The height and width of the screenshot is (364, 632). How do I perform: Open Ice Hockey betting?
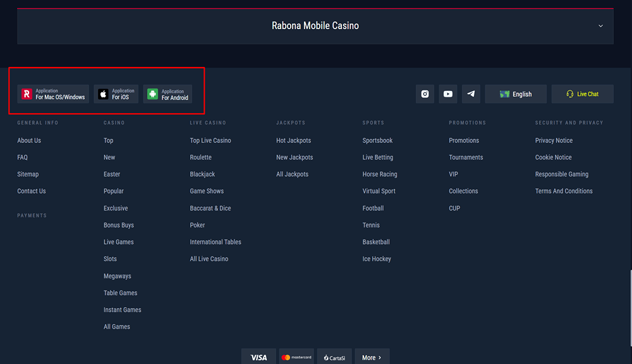coord(377,259)
